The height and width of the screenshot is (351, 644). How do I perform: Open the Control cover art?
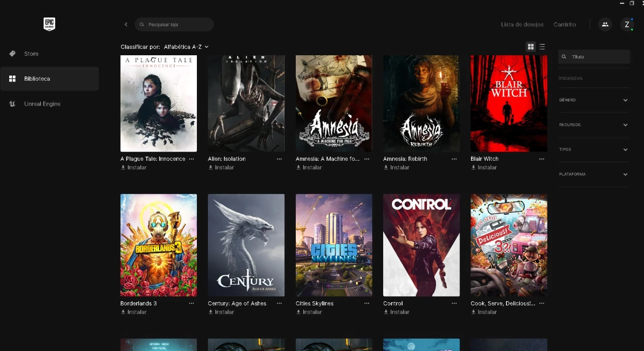tap(421, 245)
